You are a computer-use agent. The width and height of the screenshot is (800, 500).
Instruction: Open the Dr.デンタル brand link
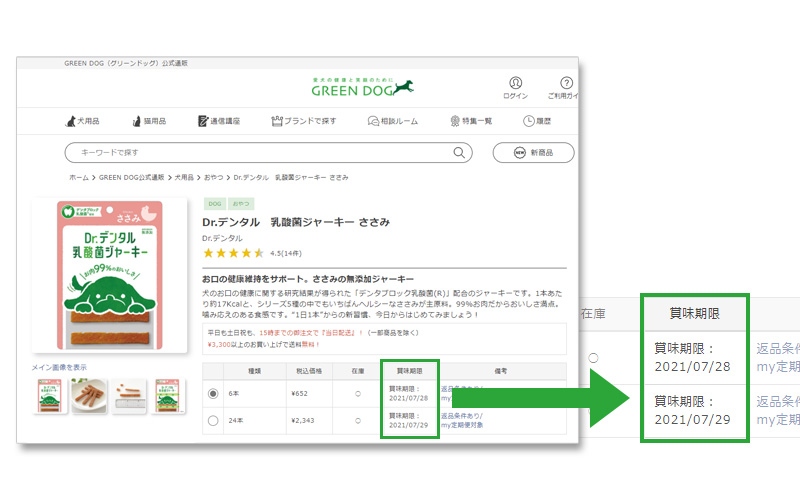click(222, 238)
